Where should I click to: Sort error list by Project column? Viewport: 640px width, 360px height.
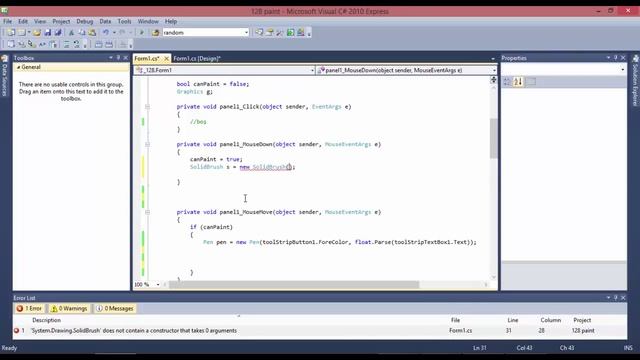click(582, 320)
